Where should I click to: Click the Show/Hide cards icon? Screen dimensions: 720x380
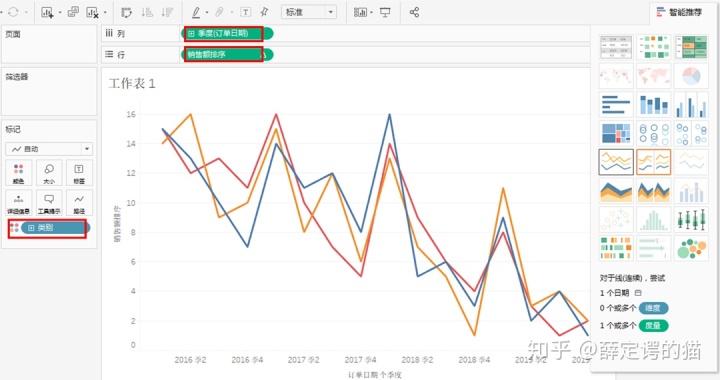tap(360, 12)
